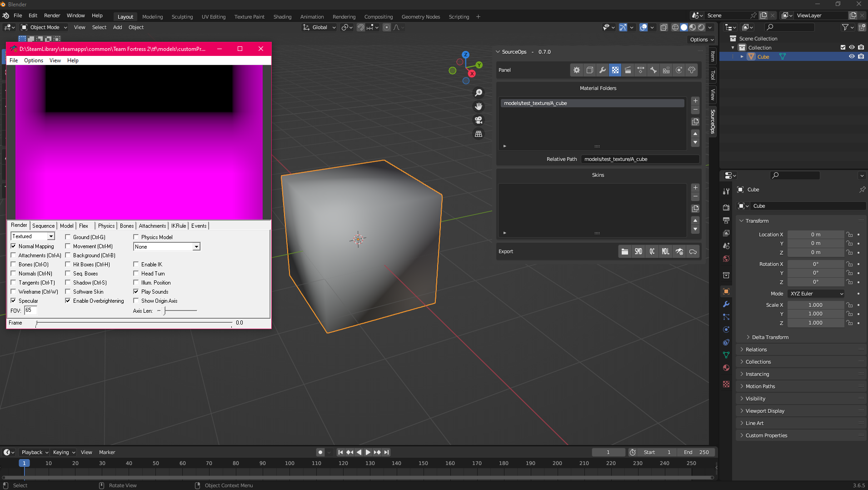Select the SourceOps checkered textures panel
868x490 pixels.
click(615, 70)
